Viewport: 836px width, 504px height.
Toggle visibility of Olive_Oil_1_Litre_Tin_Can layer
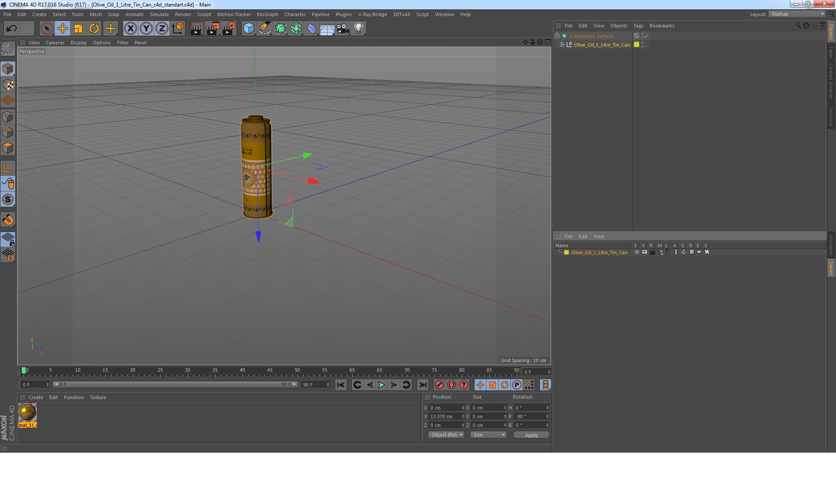pyautogui.click(x=644, y=252)
